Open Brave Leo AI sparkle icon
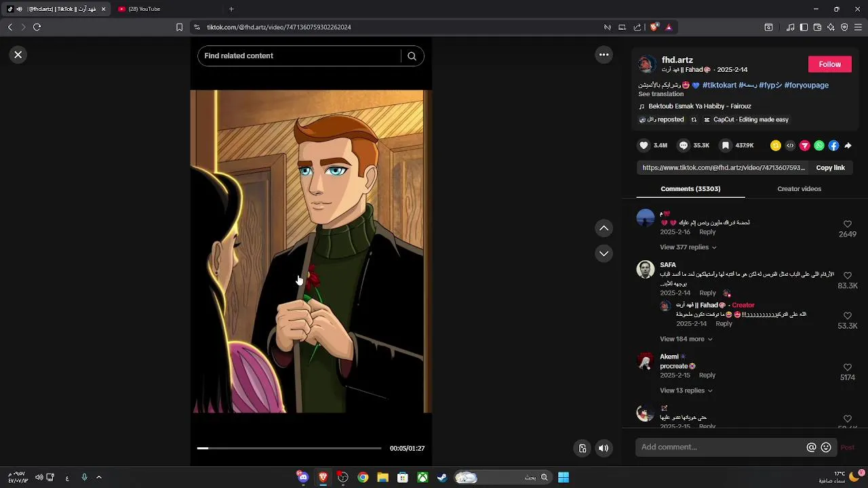The height and width of the screenshot is (488, 868). pos(831,27)
